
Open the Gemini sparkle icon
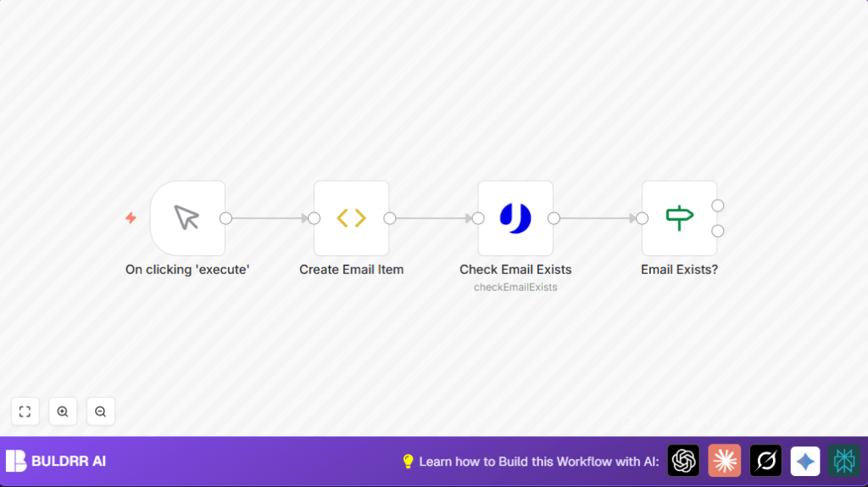click(x=805, y=461)
